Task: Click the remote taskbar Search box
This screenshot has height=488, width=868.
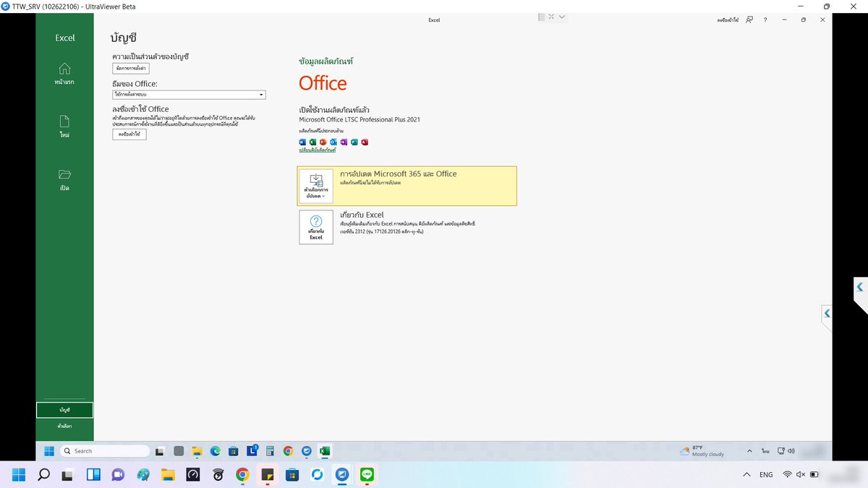Action: 105,451
